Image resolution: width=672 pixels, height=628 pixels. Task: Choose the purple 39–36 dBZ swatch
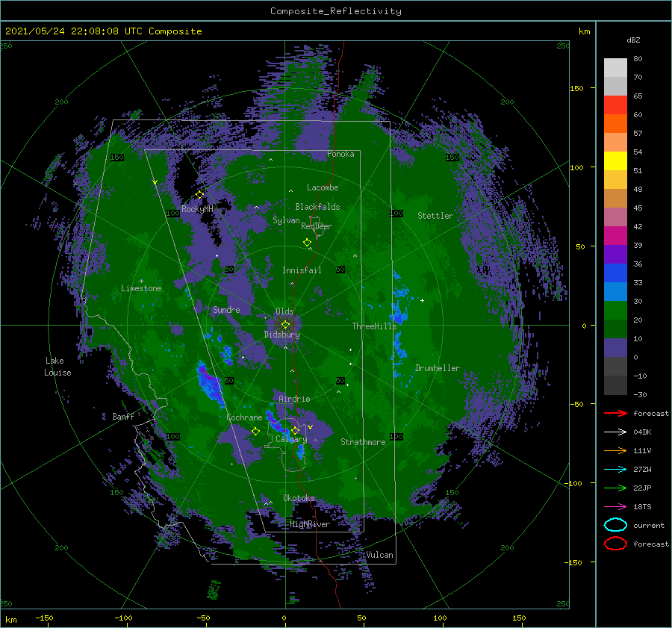(x=615, y=255)
